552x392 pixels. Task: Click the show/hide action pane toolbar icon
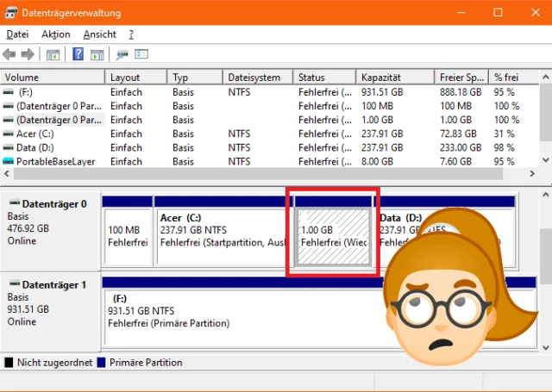tap(97, 54)
